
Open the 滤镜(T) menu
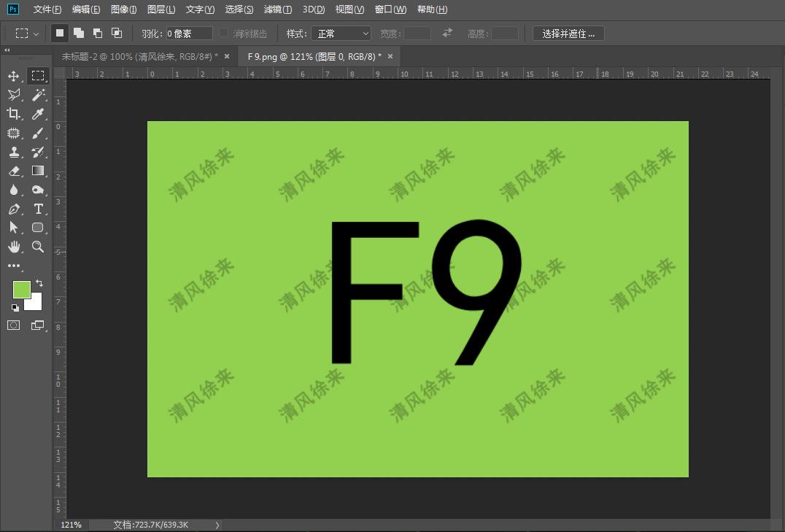point(278,9)
